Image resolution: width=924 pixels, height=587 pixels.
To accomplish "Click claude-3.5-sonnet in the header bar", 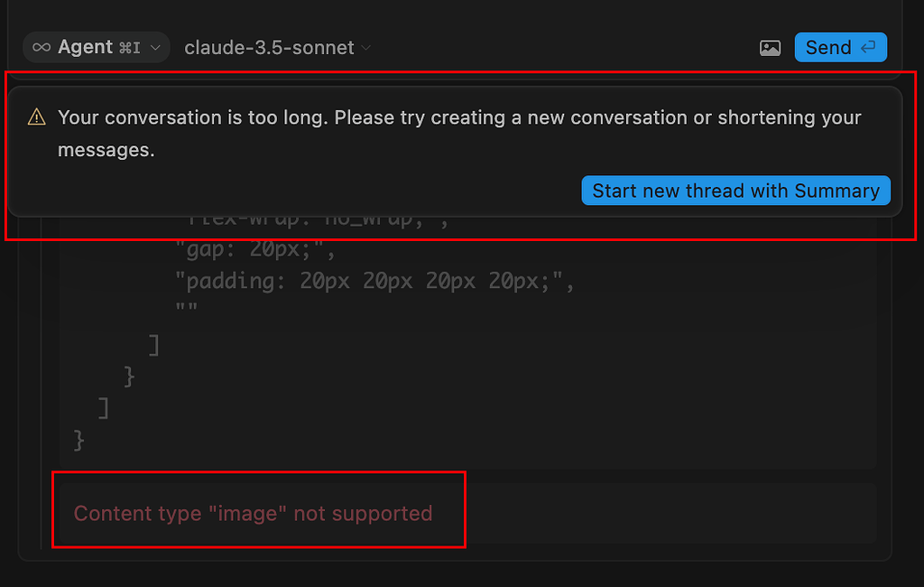I will point(269,47).
